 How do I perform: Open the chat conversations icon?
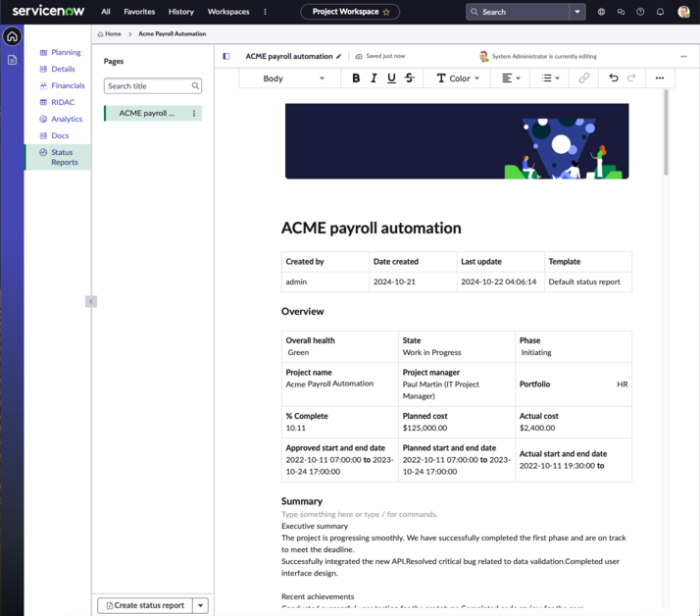pyautogui.click(x=621, y=12)
